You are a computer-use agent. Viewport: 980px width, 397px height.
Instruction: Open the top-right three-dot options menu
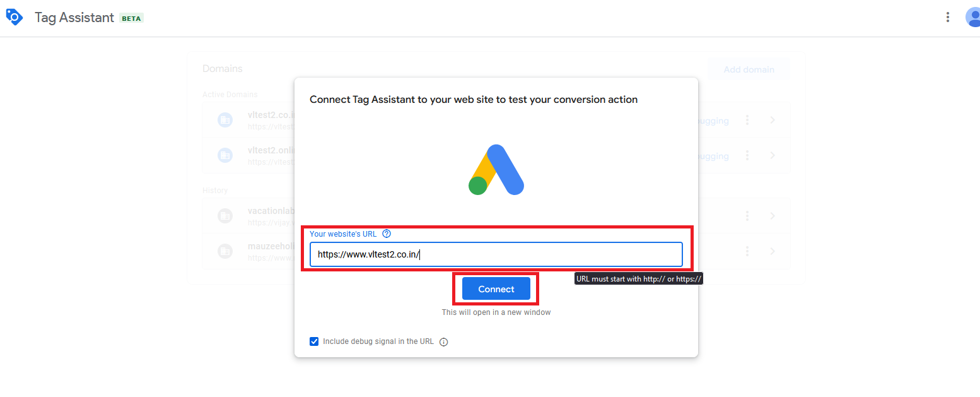(x=947, y=17)
